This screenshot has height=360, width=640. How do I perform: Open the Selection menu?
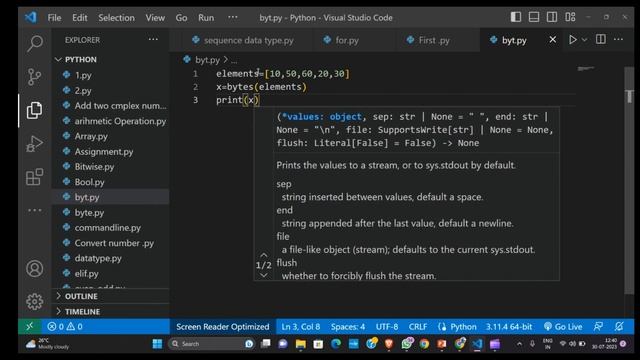point(116,18)
